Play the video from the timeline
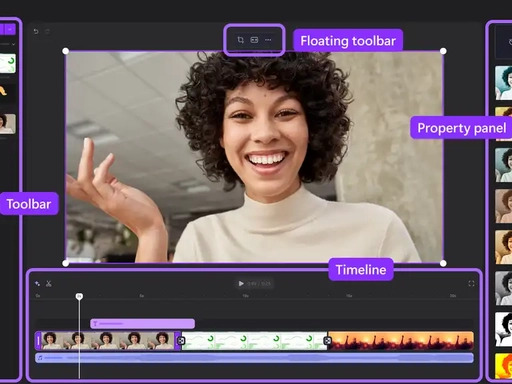Screen dimensions: 512x384 [x=241, y=284]
